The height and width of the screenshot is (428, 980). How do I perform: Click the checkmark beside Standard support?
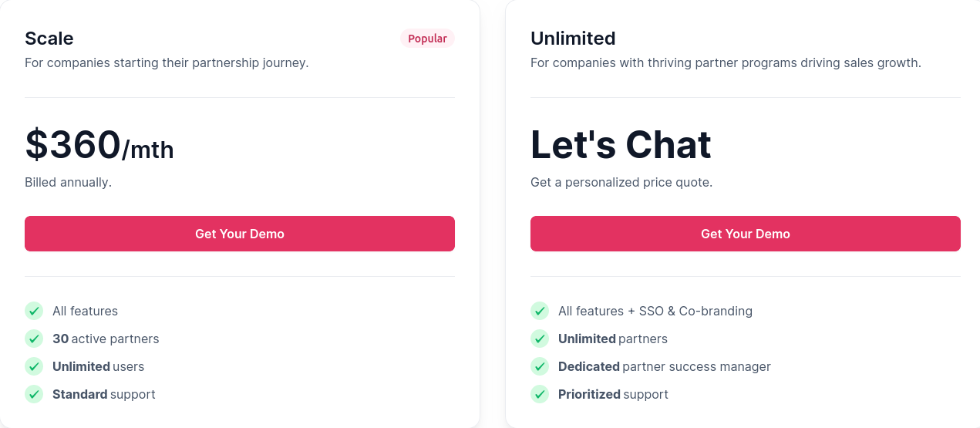(x=33, y=394)
